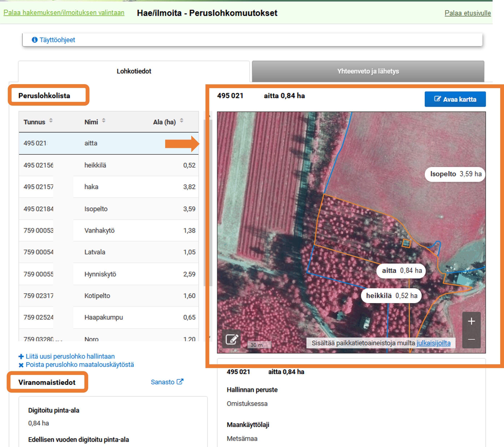The width and height of the screenshot is (504, 447).
Task: Sort table by Tunnus column arrows
Action: coord(51,120)
